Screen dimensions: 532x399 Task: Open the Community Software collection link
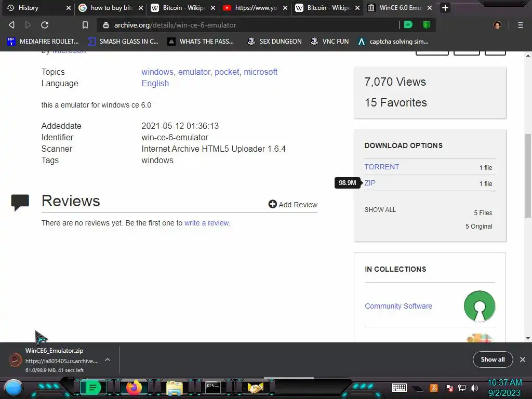coord(398,306)
